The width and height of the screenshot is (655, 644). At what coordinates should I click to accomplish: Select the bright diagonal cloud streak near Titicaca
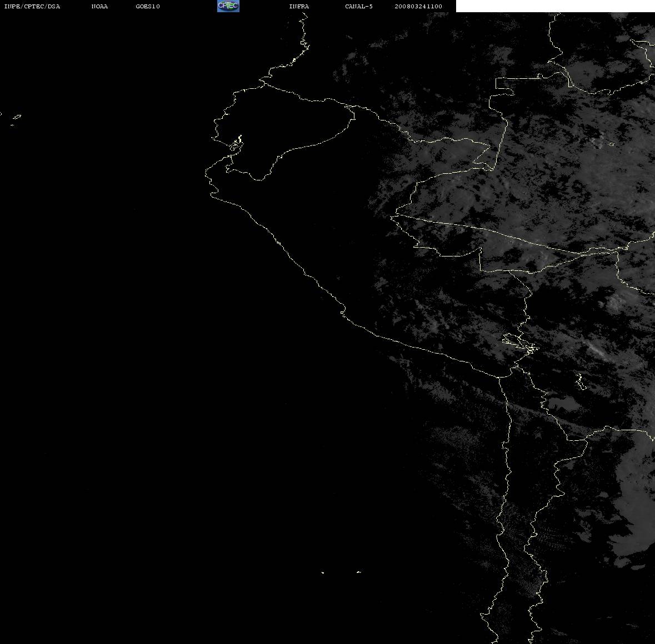pyautogui.click(x=597, y=350)
